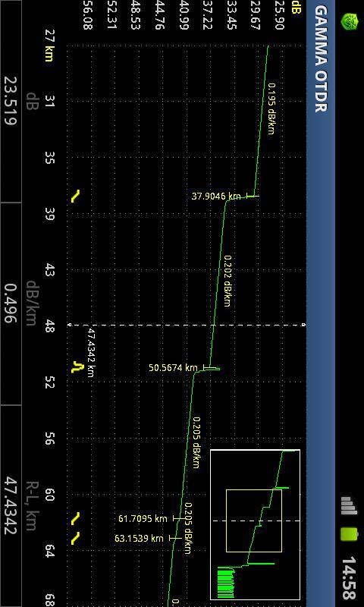Tap the yellow loss event icon near 61.7 km

(75, 519)
